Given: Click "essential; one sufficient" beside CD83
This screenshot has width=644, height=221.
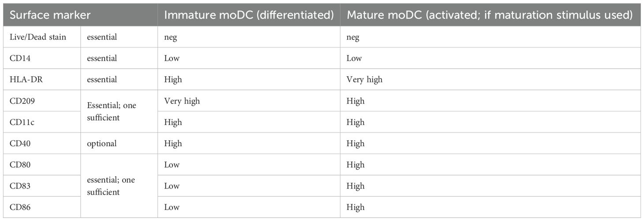Looking at the screenshot, I should 111,186.
